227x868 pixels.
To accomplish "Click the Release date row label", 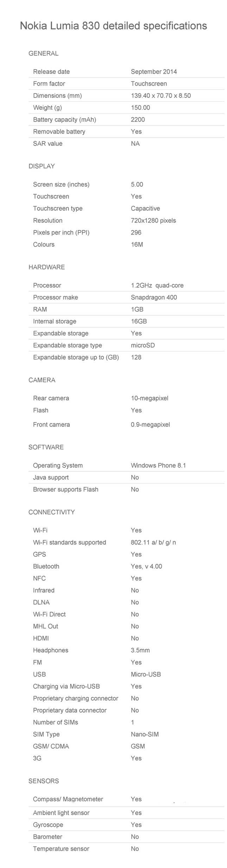I will coord(51,72).
